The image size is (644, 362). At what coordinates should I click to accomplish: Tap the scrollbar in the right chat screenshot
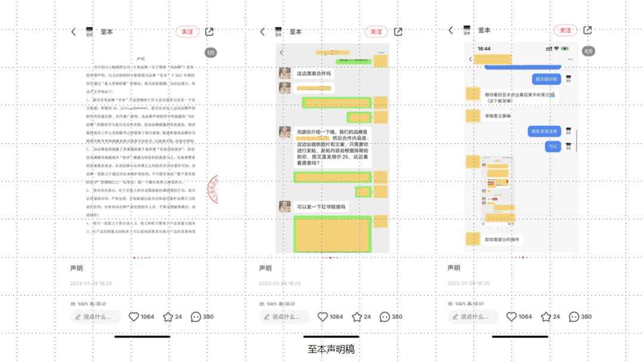coord(577,141)
